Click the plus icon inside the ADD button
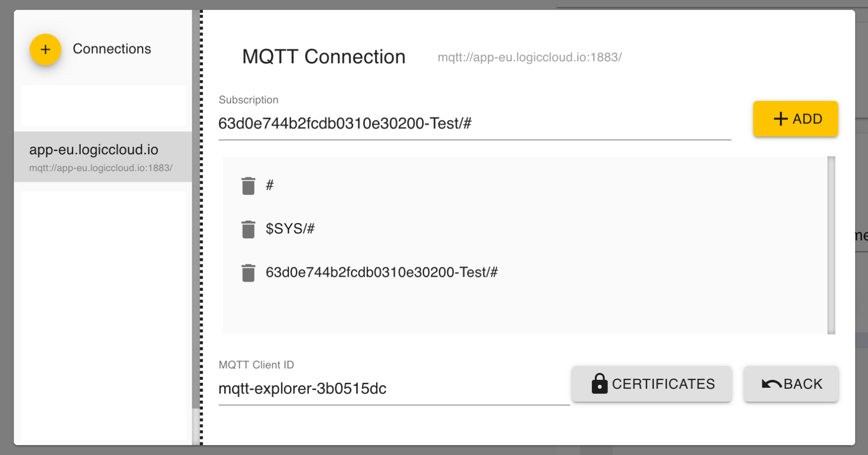 pyautogui.click(x=780, y=118)
